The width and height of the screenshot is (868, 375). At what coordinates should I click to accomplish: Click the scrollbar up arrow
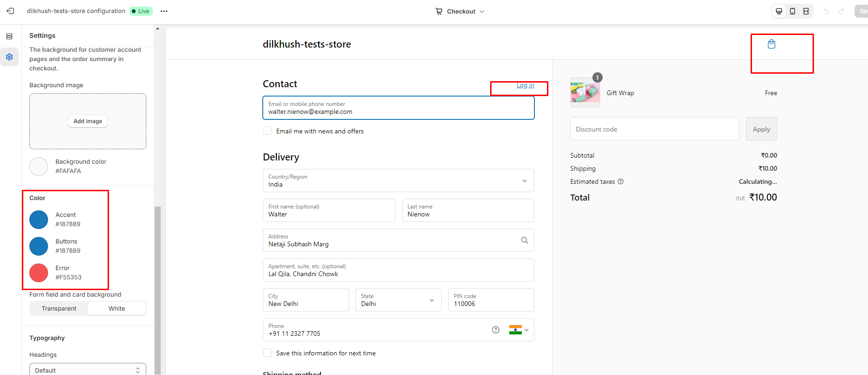(157, 28)
